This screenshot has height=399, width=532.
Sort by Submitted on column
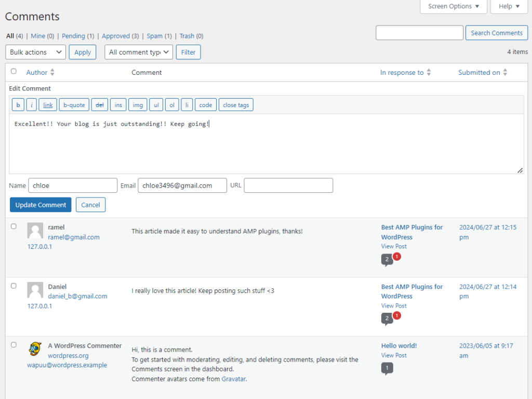click(483, 72)
